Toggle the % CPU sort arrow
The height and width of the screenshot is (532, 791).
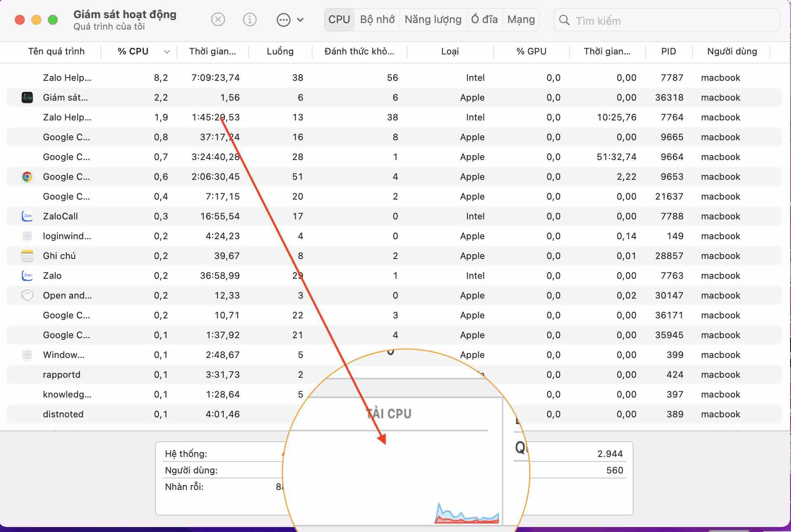[167, 52]
